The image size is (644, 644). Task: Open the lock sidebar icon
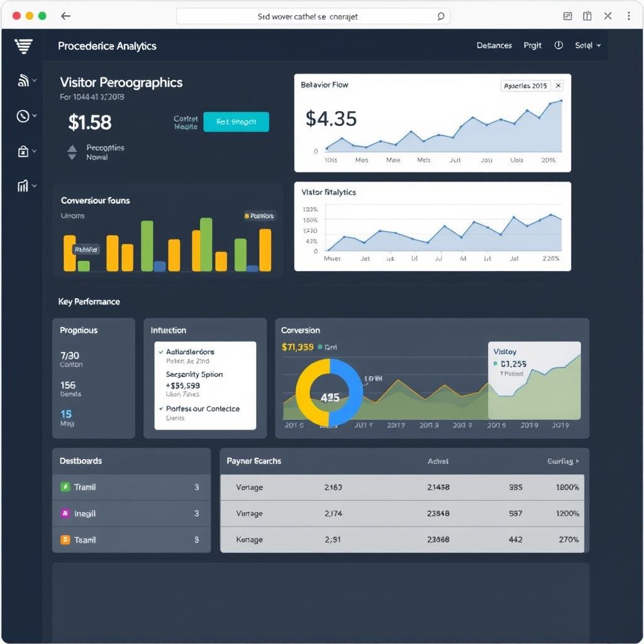(x=23, y=151)
